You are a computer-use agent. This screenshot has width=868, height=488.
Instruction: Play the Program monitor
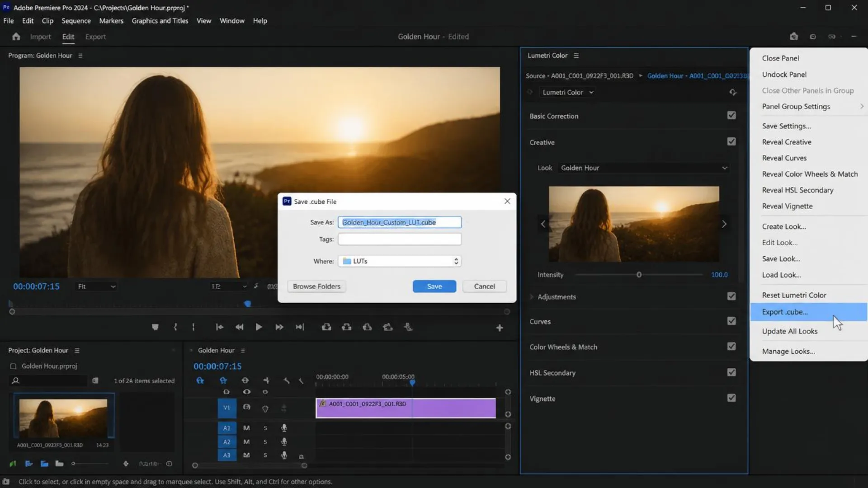point(259,327)
